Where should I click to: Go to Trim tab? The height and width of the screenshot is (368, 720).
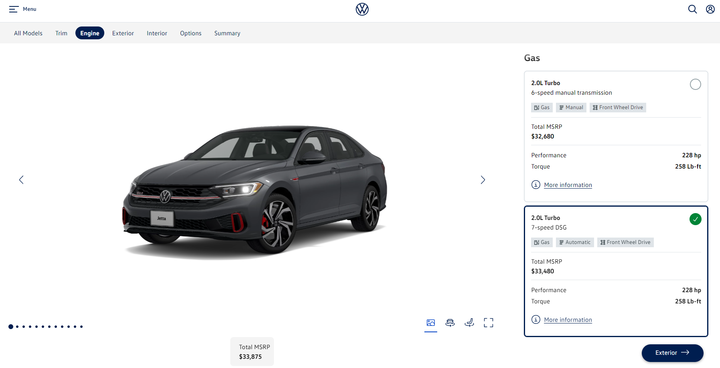point(61,33)
